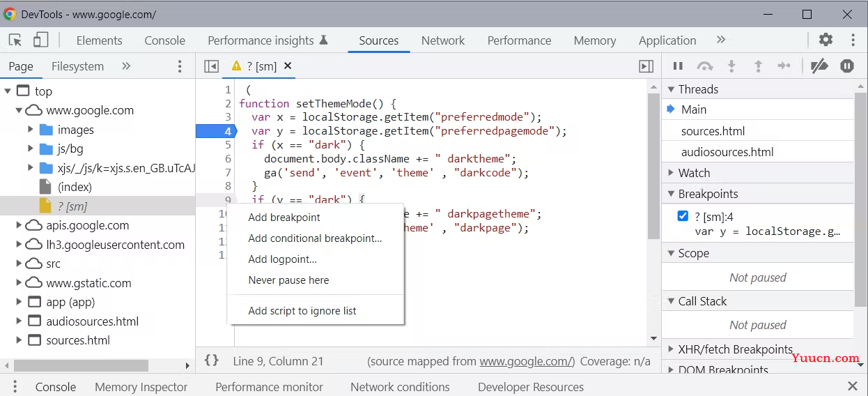Screen dimensions: 868x396
Task: Expand the src node
Action: coord(19,264)
